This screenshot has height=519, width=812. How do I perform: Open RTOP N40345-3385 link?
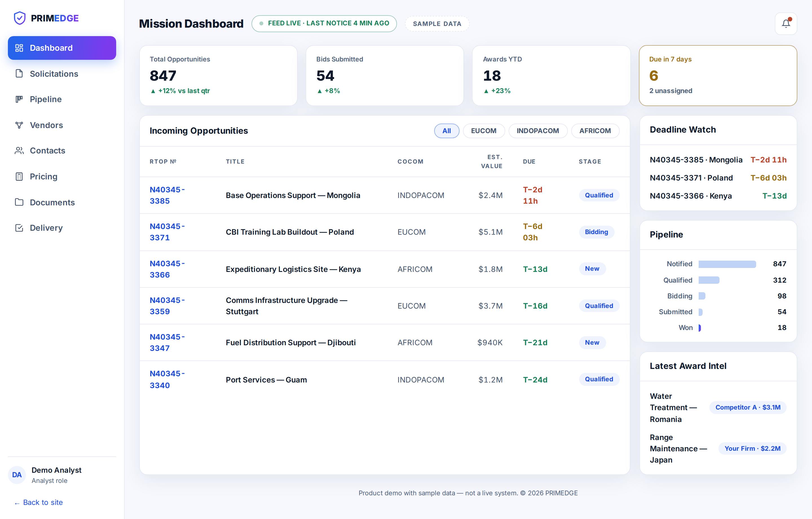point(167,195)
